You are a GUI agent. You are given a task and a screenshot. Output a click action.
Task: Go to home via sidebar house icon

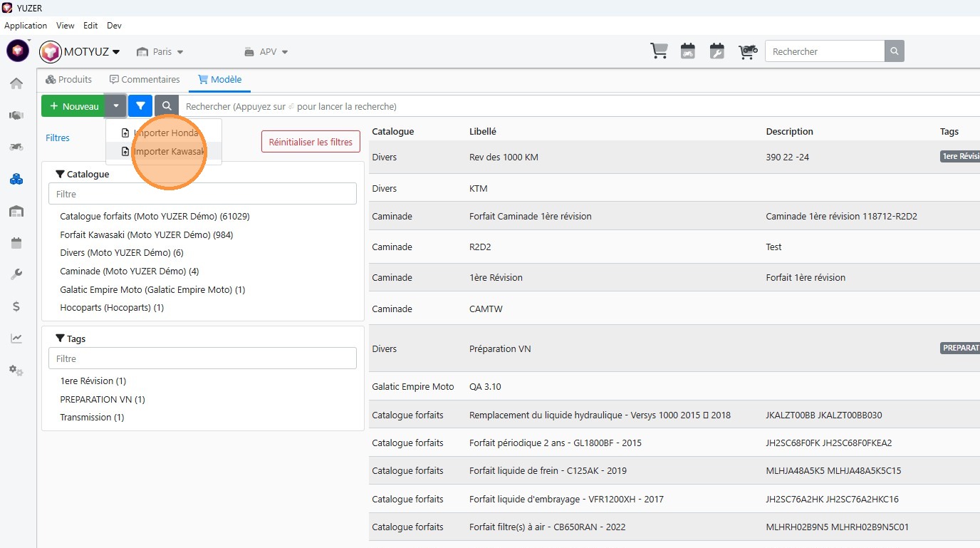(16, 83)
